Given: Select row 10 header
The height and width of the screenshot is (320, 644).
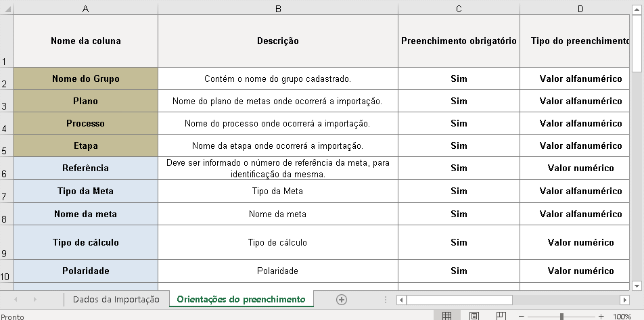Looking at the screenshot, I should click(6, 271).
